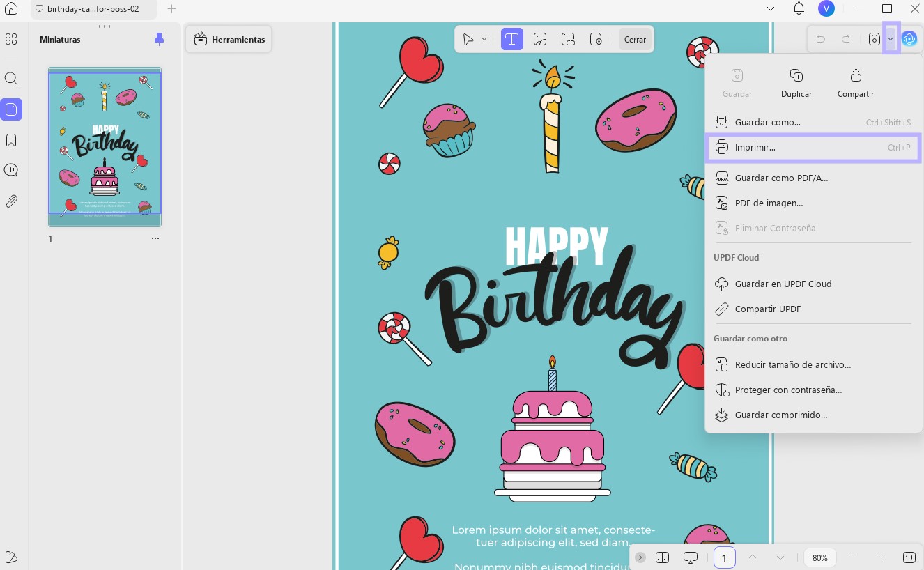Open the user account avatar V
This screenshot has width=924, height=570.
[826, 9]
